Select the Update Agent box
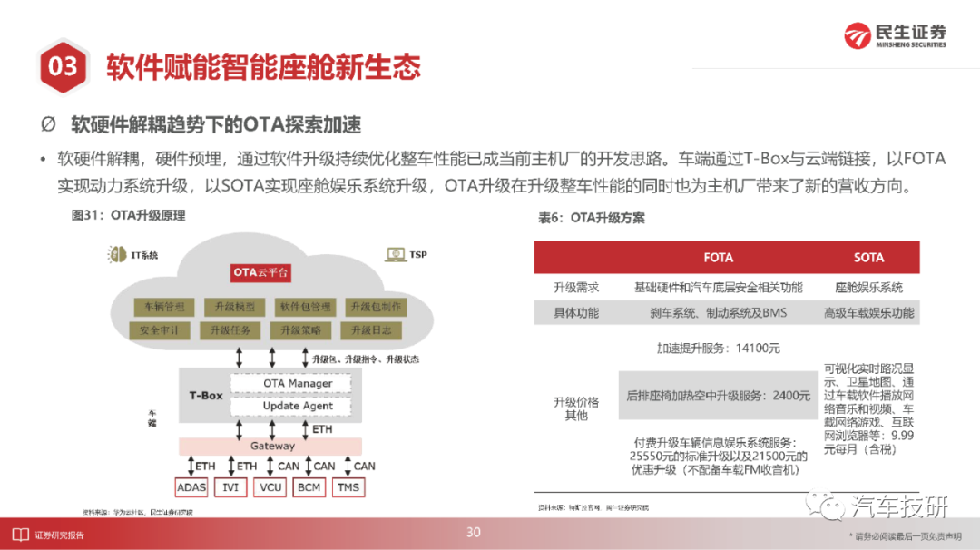Image resolution: width=980 pixels, height=550 pixels. (x=290, y=406)
